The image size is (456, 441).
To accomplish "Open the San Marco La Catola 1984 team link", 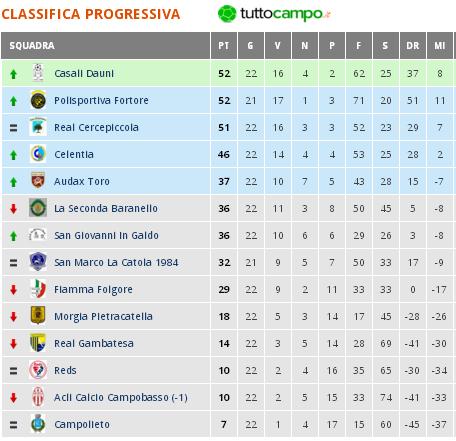I will [116, 262].
